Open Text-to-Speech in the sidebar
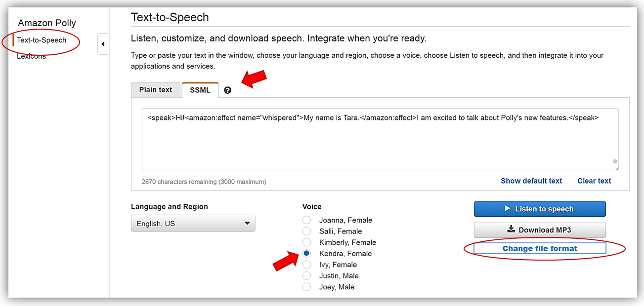The image size is (644, 306). [x=42, y=40]
